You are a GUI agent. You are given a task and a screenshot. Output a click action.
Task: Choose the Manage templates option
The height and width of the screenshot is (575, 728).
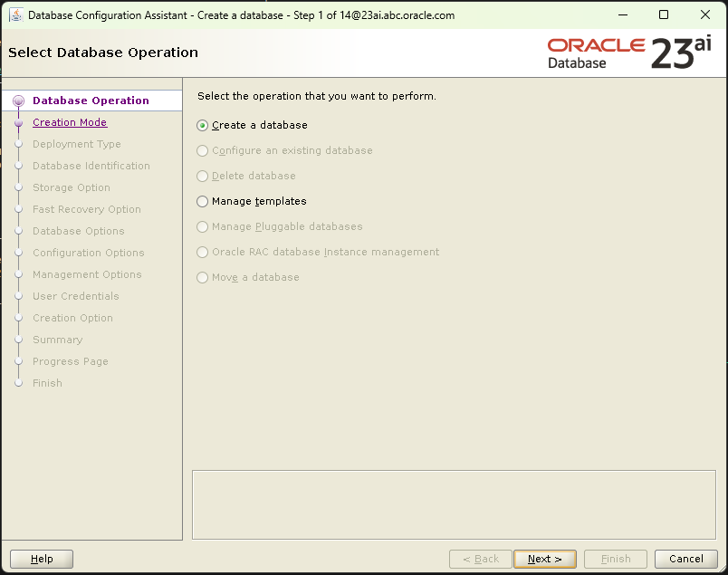pos(201,201)
